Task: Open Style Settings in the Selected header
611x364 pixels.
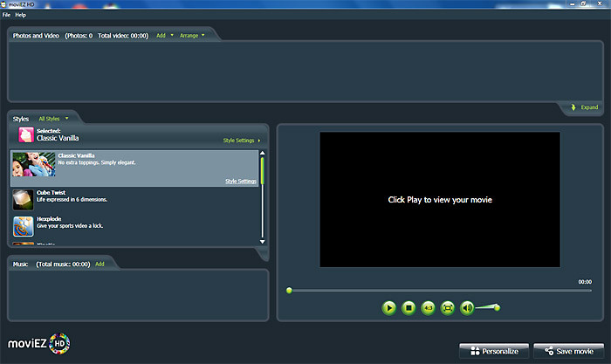Action: (242, 141)
